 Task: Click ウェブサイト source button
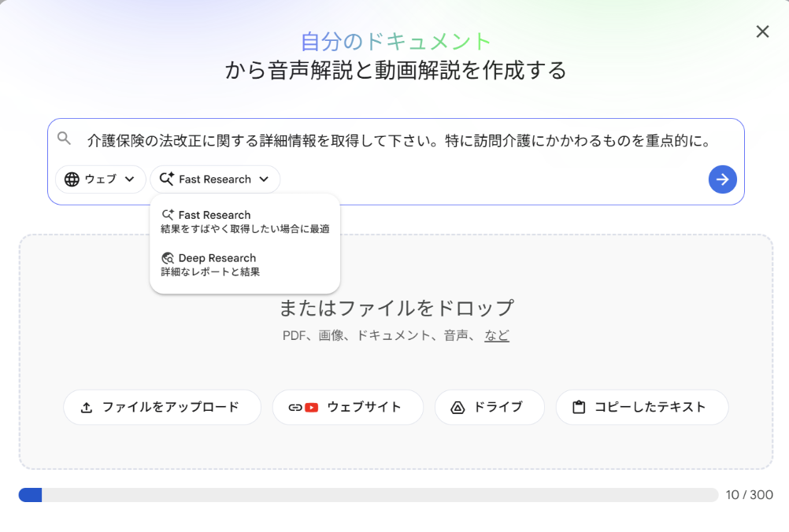coord(348,408)
